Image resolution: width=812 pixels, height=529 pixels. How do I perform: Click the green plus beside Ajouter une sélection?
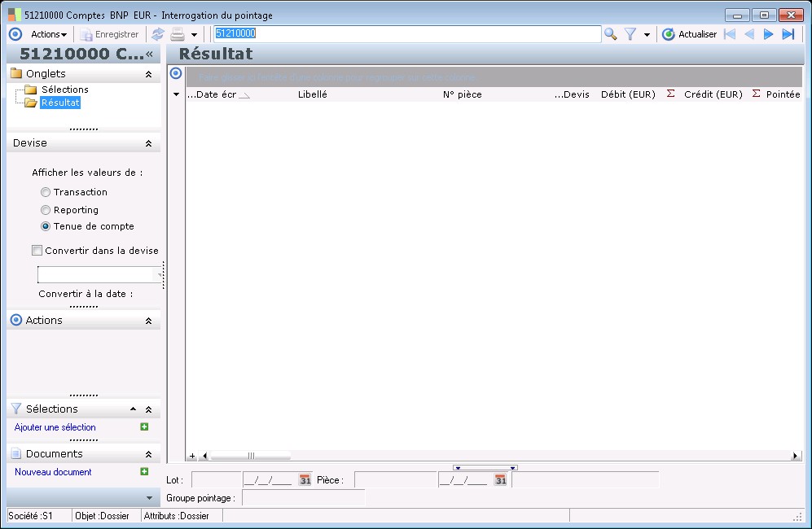pos(144,426)
